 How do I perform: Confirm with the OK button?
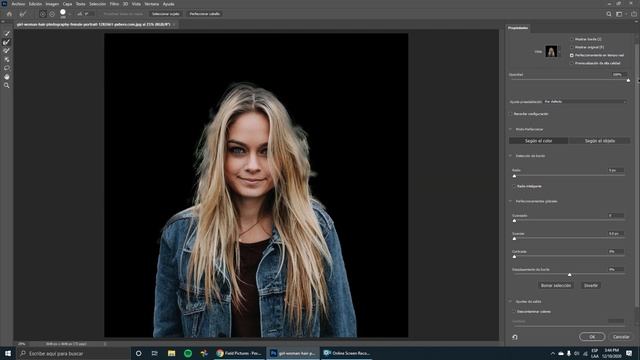pos(592,337)
